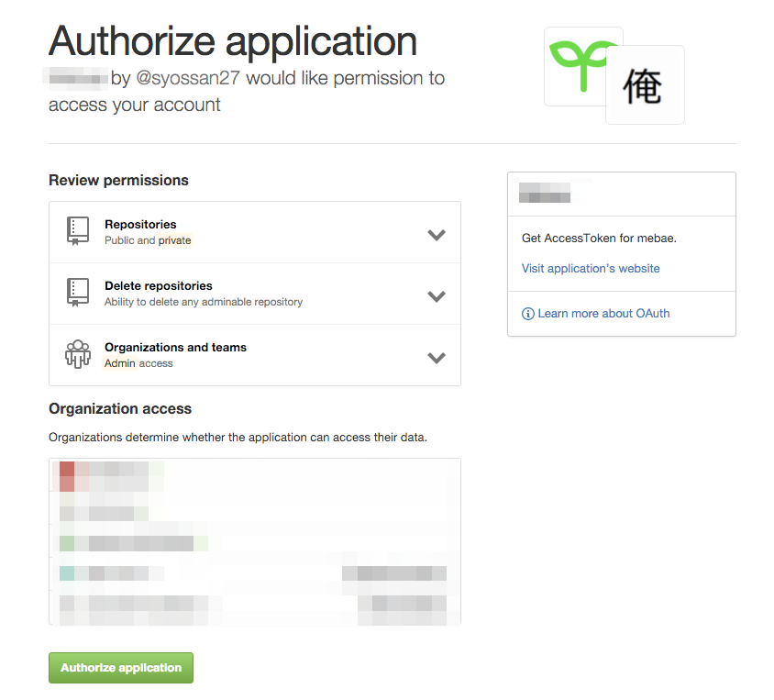Expand the Organizations and teams permission details
This screenshot has width=774, height=700.
click(x=437, y=358)
